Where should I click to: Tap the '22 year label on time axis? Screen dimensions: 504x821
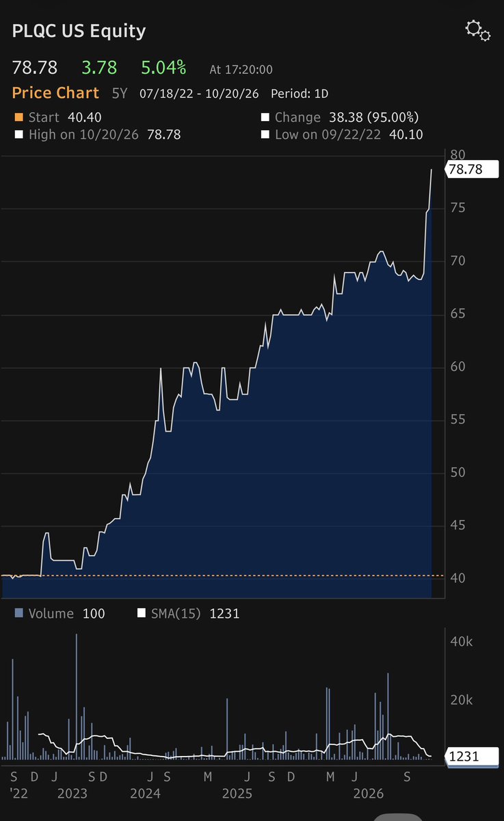19,794
